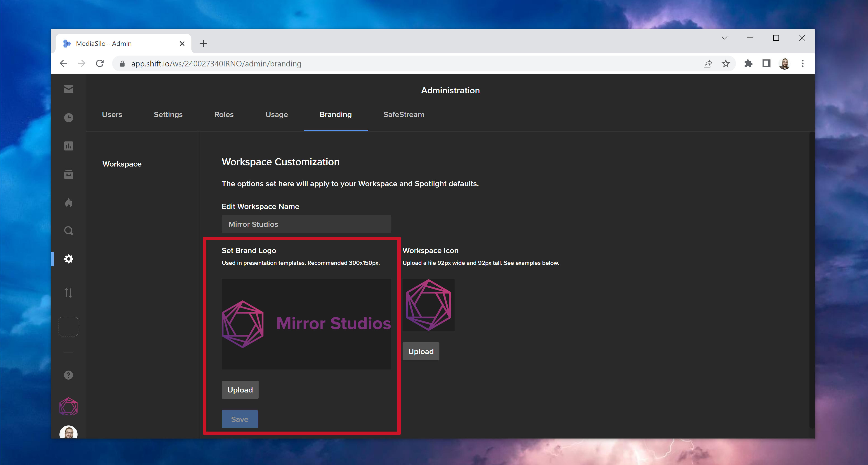The image size is (868, 465).
Task: Open a new browser tab with plus
Action: click(x=203, y=43)
